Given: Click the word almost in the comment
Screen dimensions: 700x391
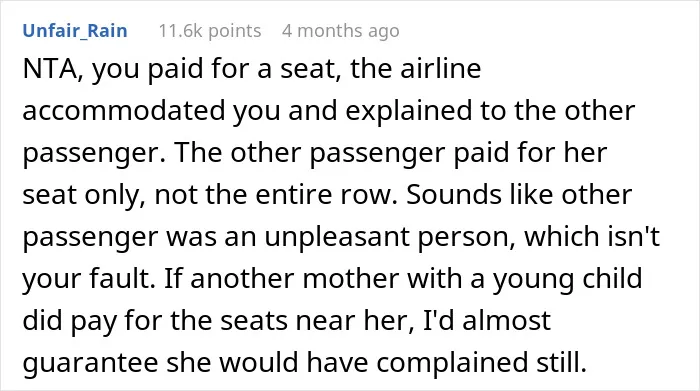Looking at the screenshot, I should coord(506,320).
